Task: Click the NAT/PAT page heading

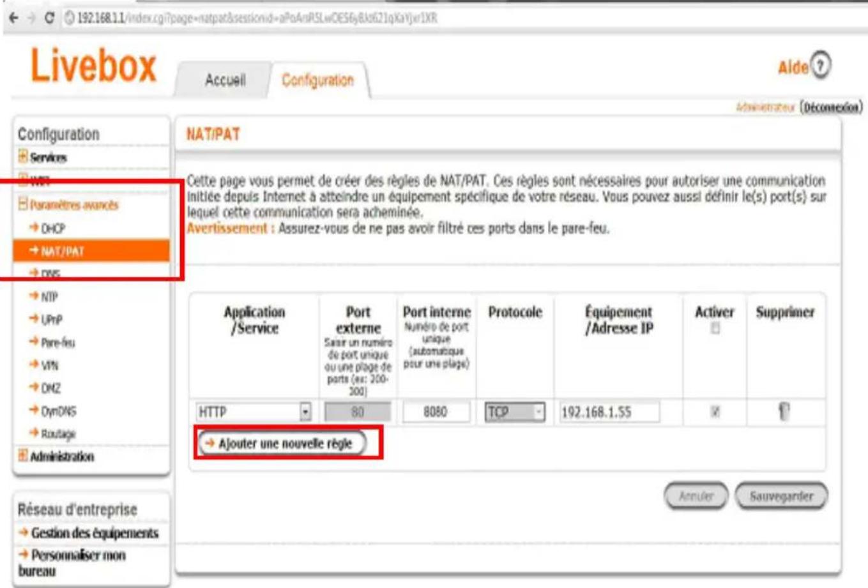Action: (x=213, y=134)
